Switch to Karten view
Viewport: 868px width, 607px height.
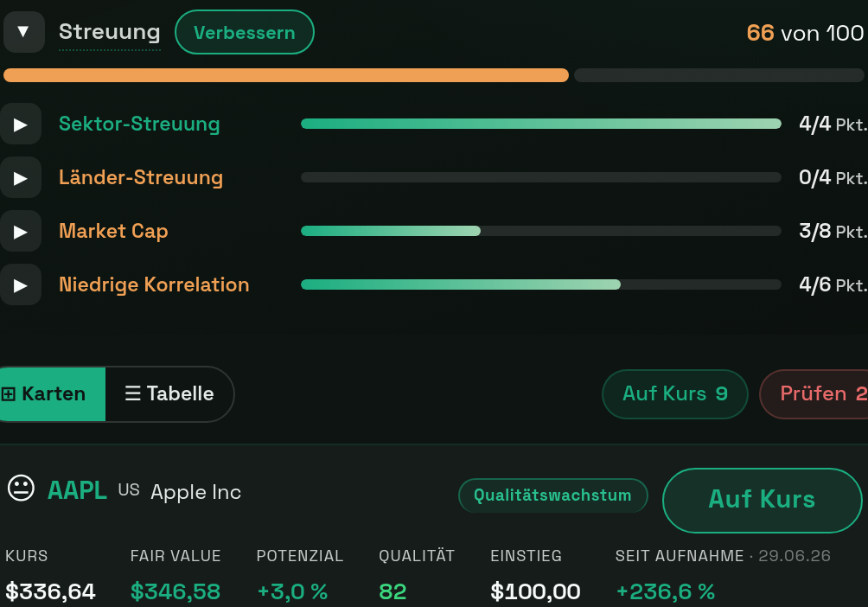[51, 393]
